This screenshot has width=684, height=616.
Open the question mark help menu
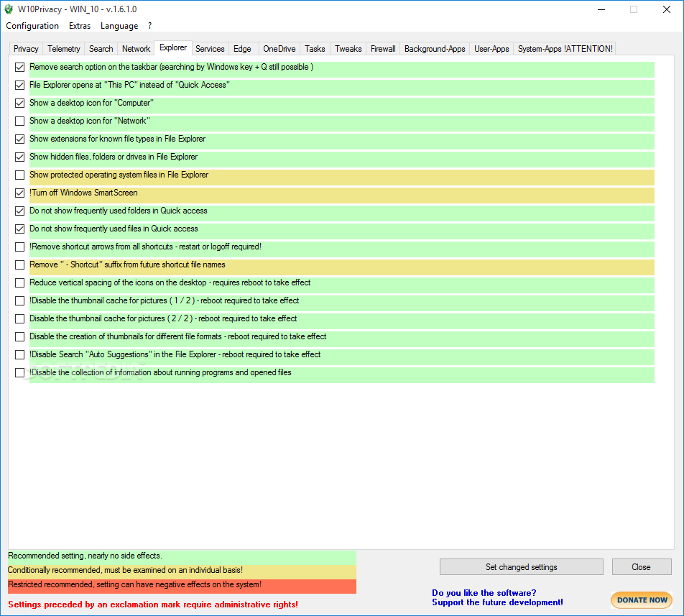[x=149, y=26]
